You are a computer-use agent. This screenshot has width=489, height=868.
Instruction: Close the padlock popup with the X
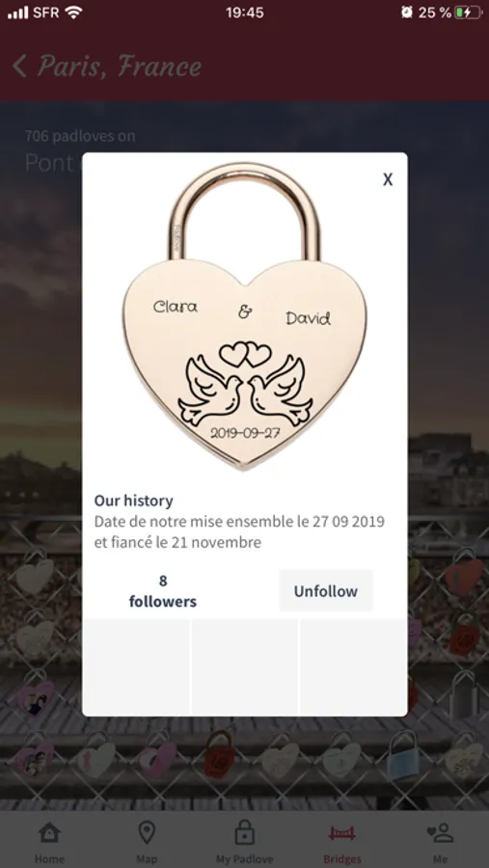coord(388,179)
